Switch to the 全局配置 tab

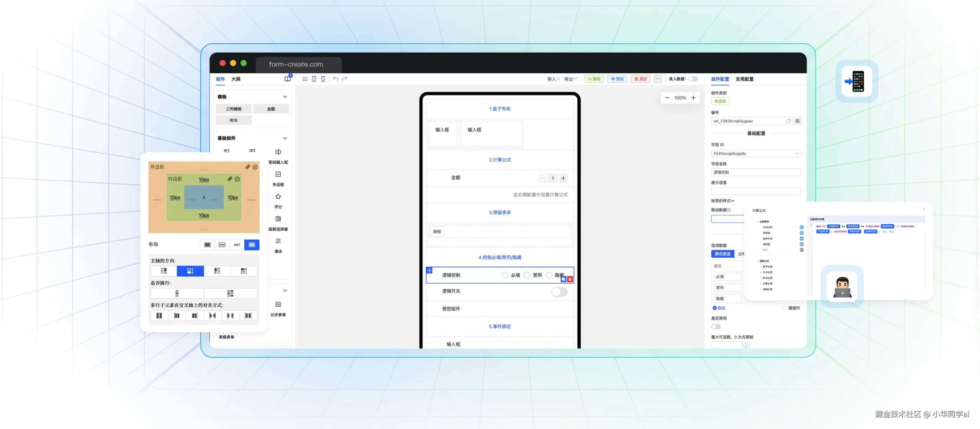click(744, 79)
